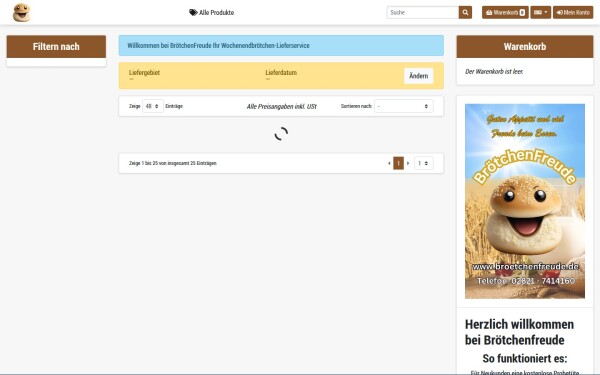The width and height of the screenshot is (600, 375).
Task: Go to next page arrow
Action: point(408,163)
